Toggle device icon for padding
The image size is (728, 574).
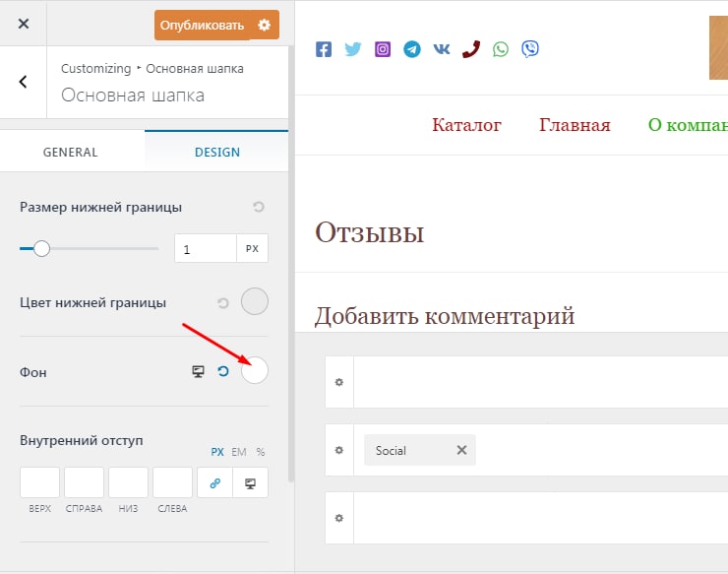tap(250, 482)
